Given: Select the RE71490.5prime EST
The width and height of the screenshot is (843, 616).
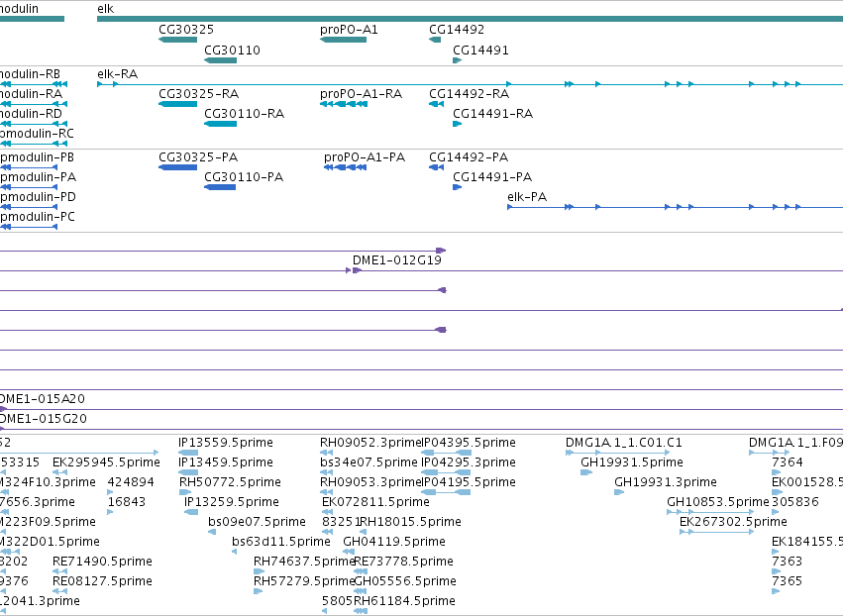Looking at the screenshot, I should click(x=59, y=571).
